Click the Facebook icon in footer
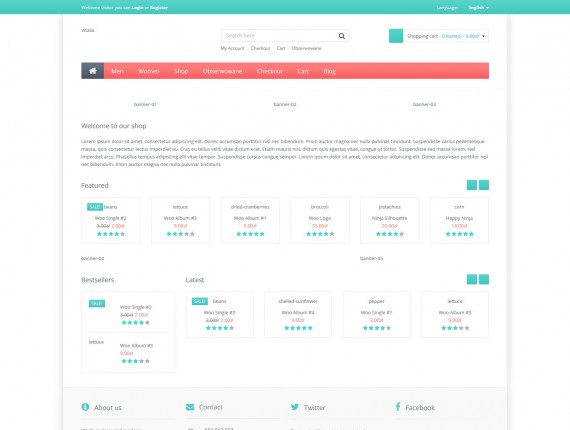Image resolution: width=570 pixels, height=430 pixels. [x=398, y=407]
